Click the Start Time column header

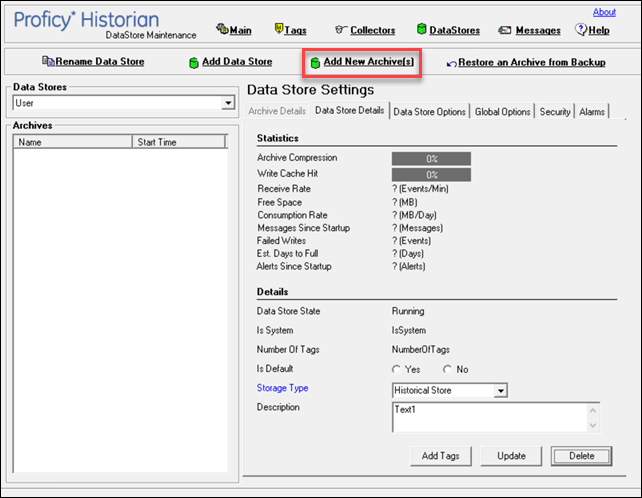coord(179,142)
